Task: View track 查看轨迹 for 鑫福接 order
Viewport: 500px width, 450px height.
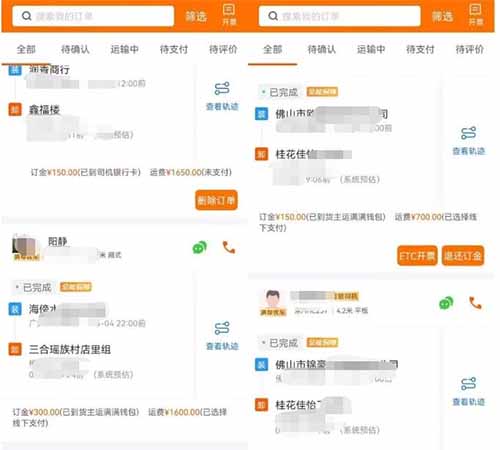Action: pos(222,96)
